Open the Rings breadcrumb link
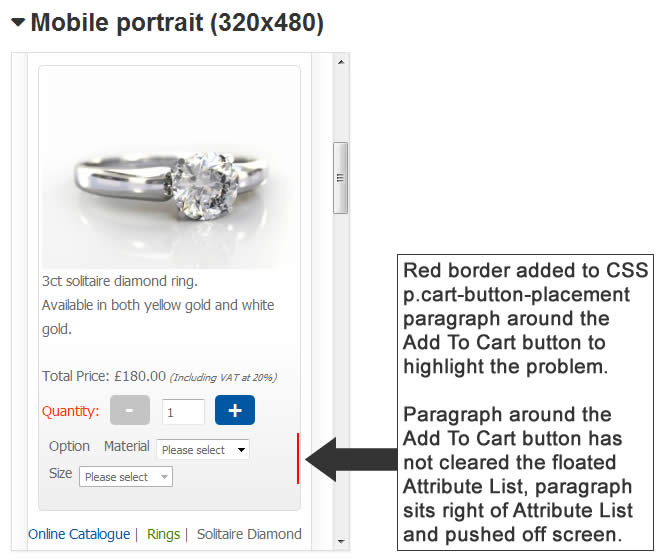 pos(163,534)
